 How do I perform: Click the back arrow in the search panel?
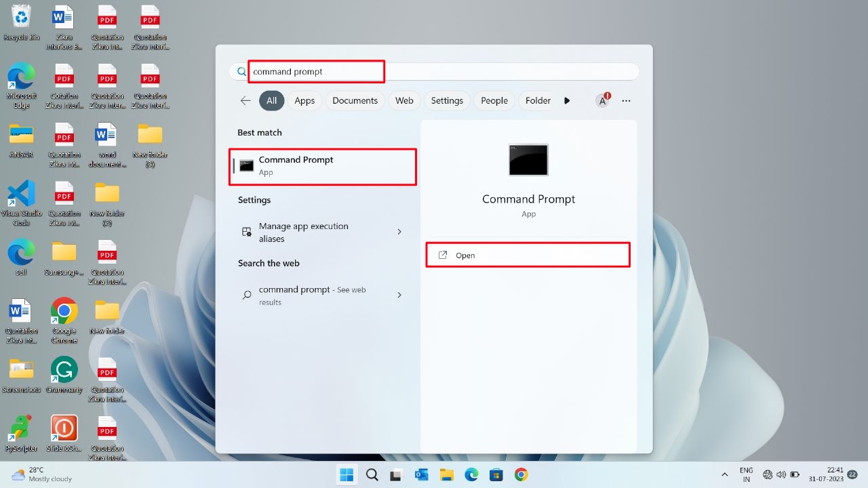245,100
